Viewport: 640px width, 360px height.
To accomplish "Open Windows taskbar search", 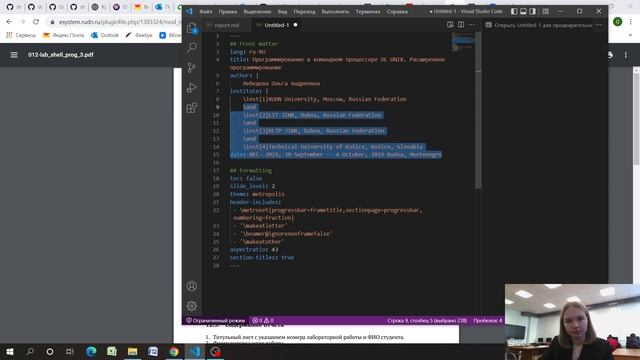I will [x=30, y=351].
